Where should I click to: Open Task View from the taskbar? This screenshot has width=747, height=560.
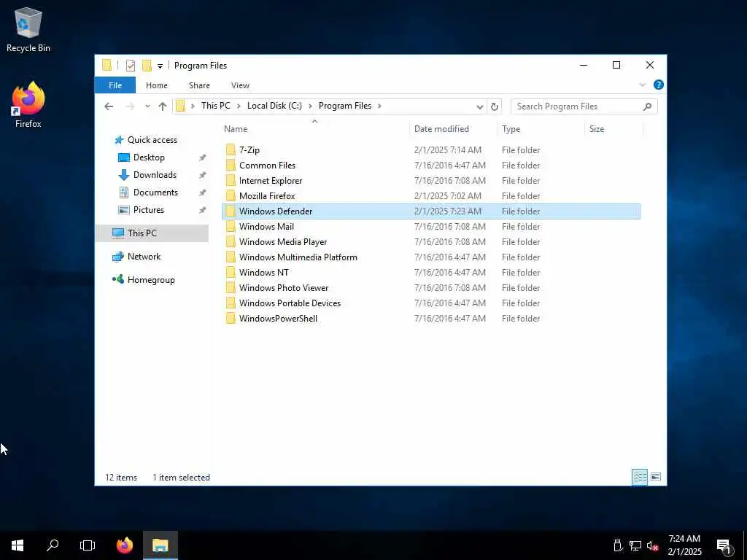tap(88, 545)
